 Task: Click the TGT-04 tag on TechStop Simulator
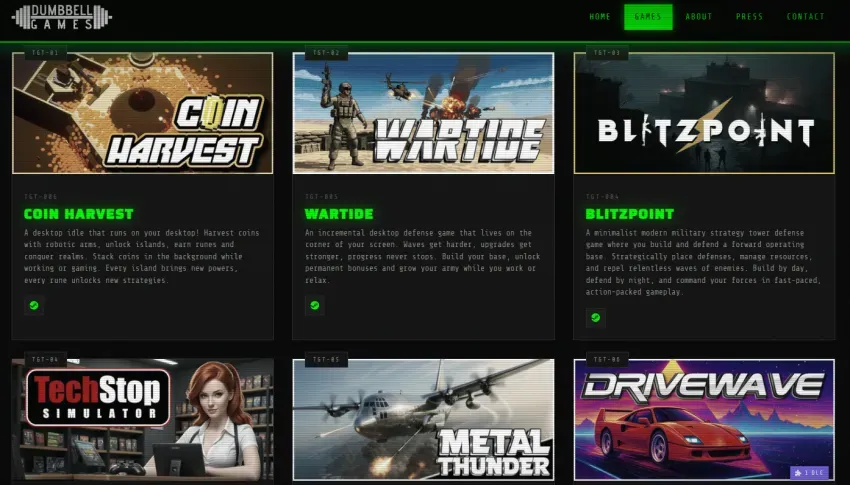pos(46,359)
